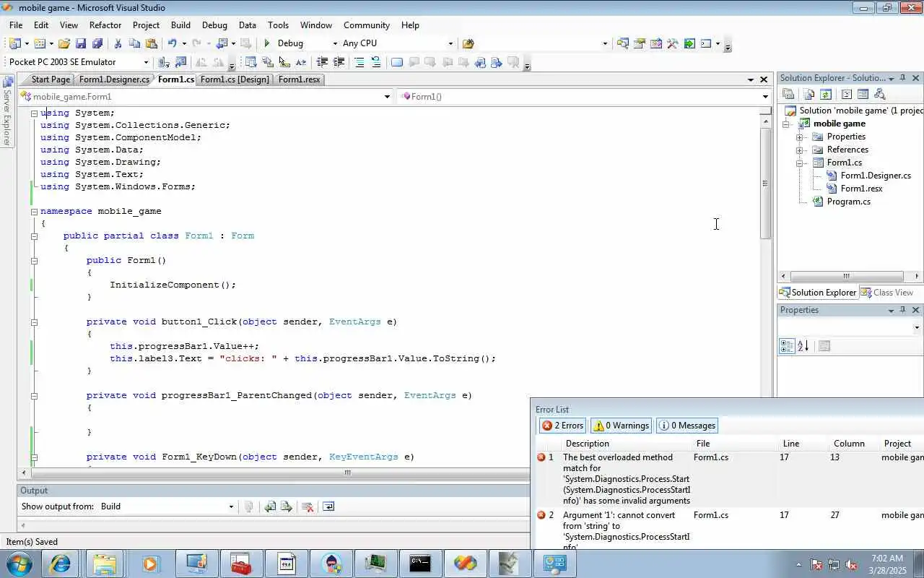Sort the Error List by File column
Screen dimensions: 924x578
[x=702, y=444]
